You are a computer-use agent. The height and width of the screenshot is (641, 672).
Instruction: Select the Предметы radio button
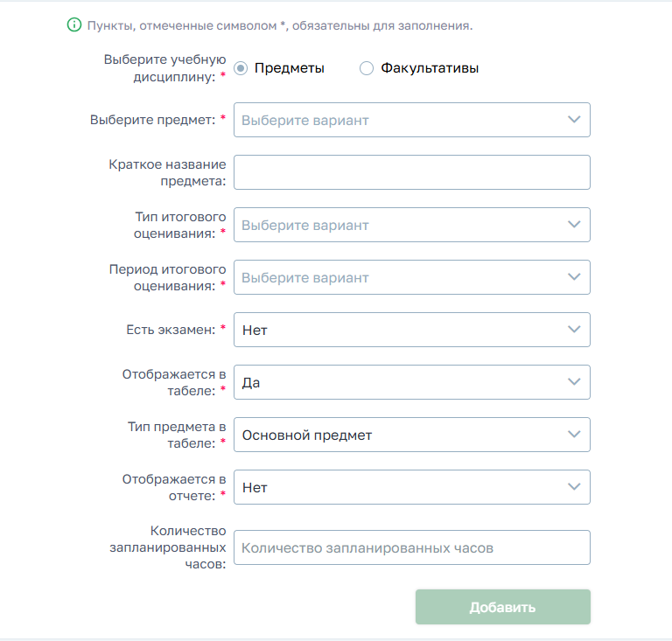[x=241, y=68]
